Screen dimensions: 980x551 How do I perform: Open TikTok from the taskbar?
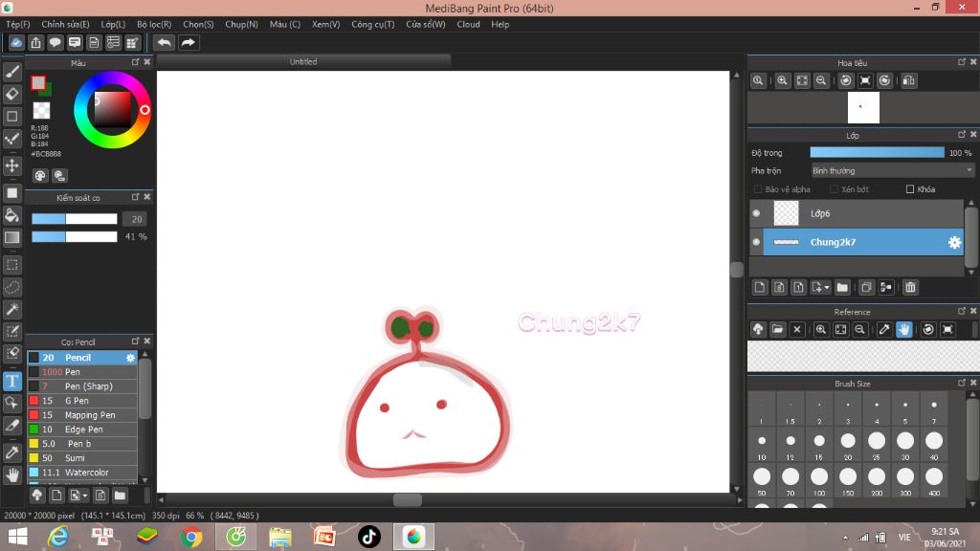[x=368, y=537]
